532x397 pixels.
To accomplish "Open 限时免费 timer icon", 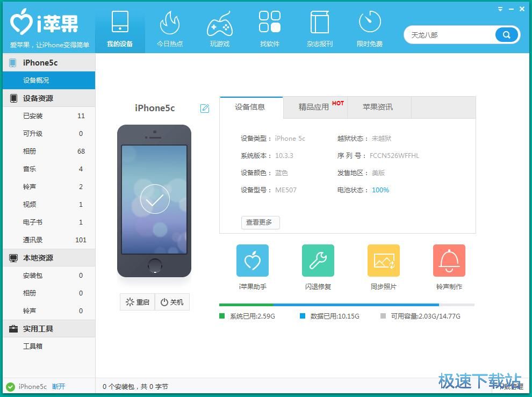I will point(370,22).
